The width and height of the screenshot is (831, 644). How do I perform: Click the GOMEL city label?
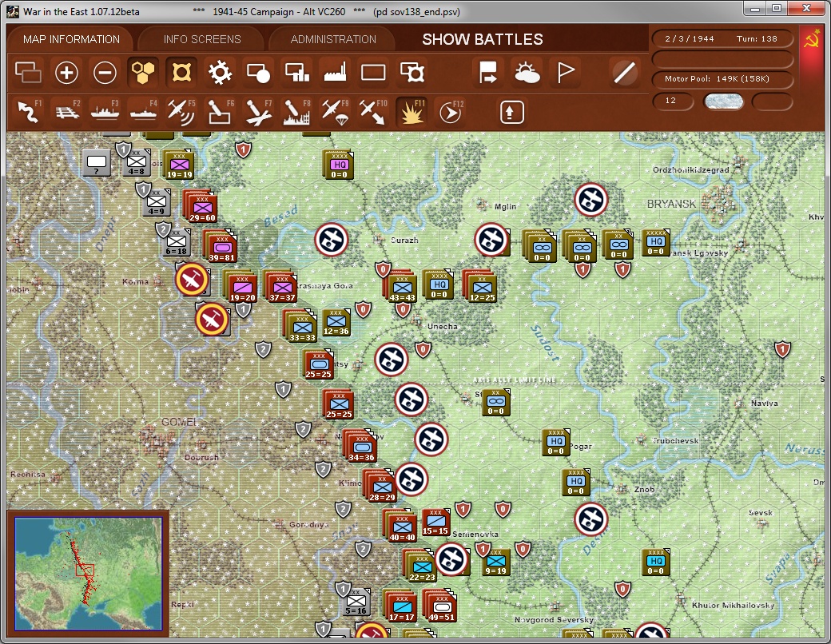click(179, 422)
